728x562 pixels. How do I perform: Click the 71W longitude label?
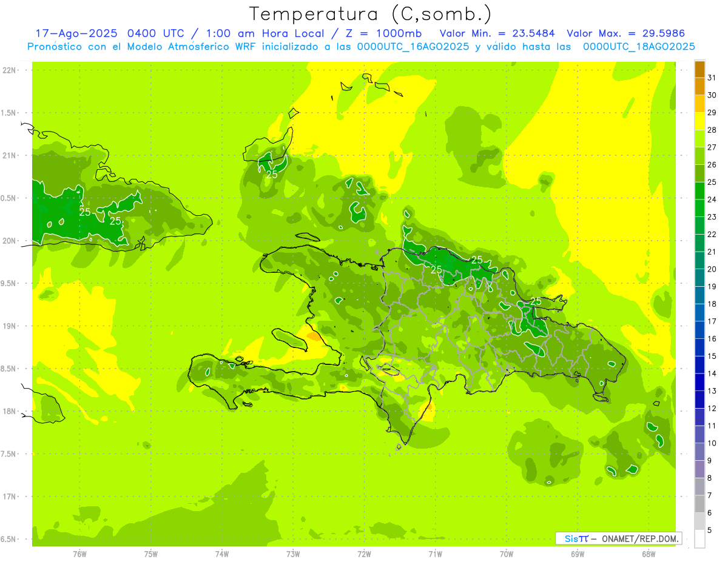[x=435, y=554]
